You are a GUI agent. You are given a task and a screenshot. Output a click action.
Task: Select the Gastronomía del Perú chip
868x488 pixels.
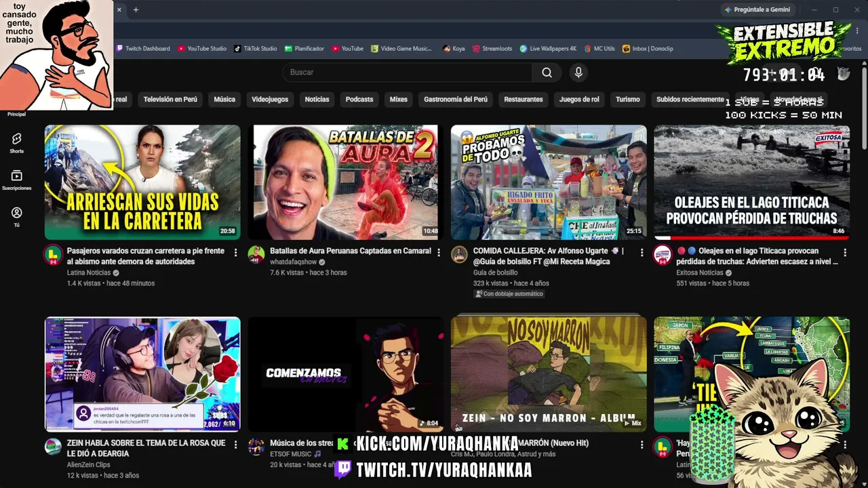click(456, 100)
